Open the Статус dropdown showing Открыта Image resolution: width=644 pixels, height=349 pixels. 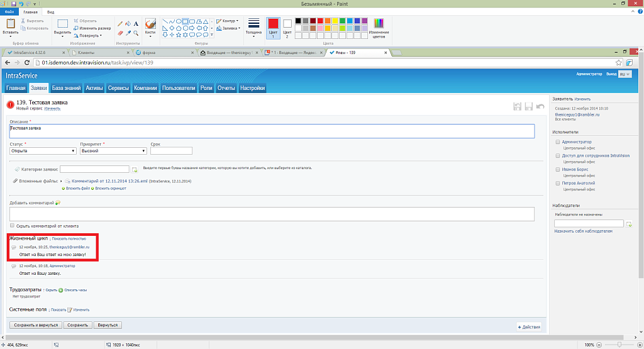(x=43, y=151)
